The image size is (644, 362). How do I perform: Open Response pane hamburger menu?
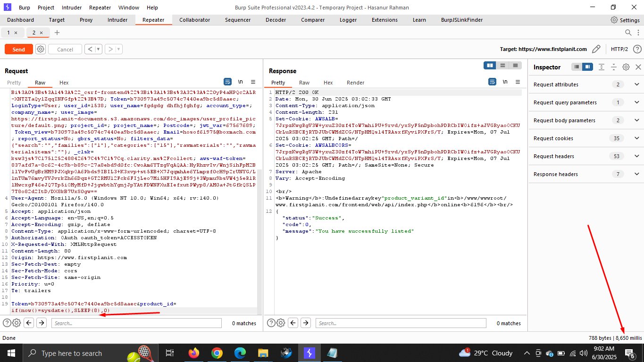tap(518, 82)
